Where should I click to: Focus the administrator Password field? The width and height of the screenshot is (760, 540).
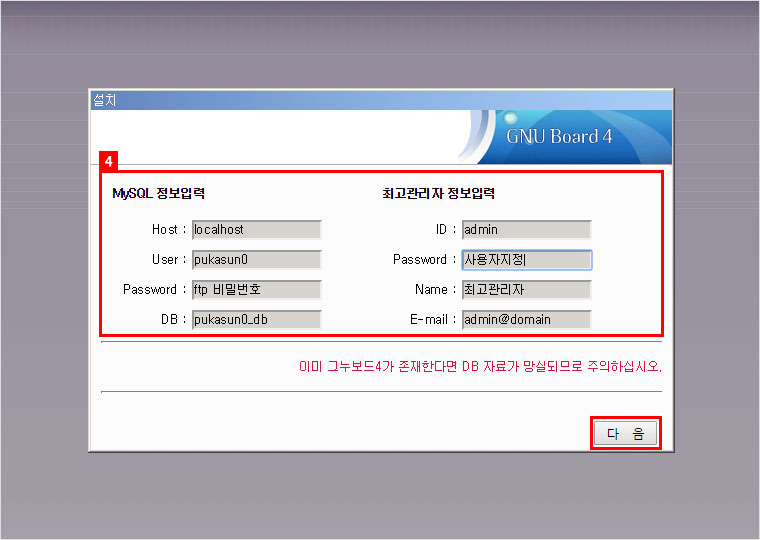[526, 260]
